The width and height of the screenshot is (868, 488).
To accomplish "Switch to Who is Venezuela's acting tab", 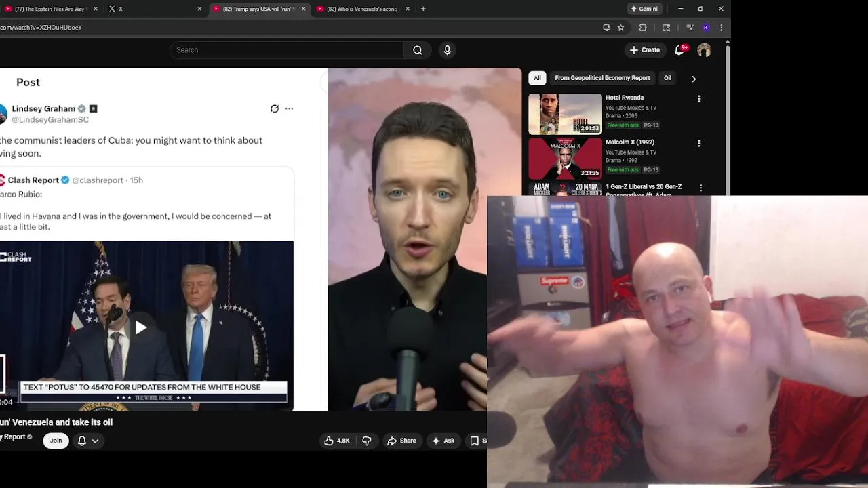I will click(x=363, y=9).
